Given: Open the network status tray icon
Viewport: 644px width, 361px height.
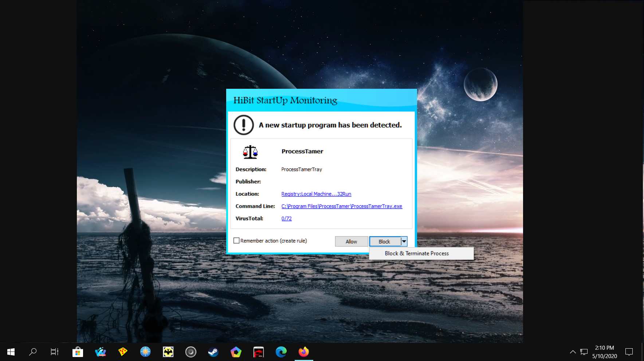Looking at the screenshot, I should pyautogui.click(x=584, y=352).
